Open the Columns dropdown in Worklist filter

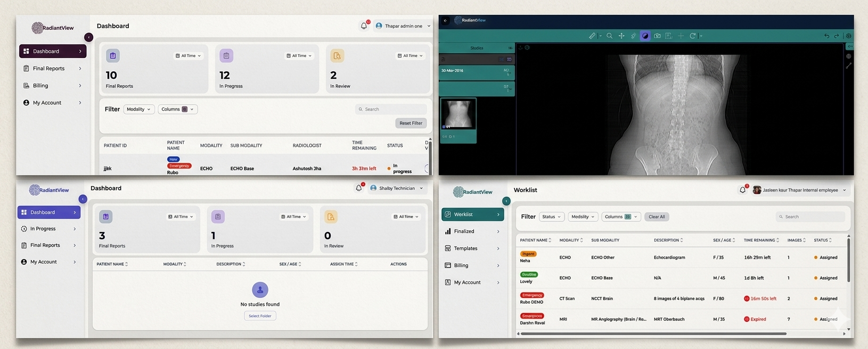click(621, 217)
